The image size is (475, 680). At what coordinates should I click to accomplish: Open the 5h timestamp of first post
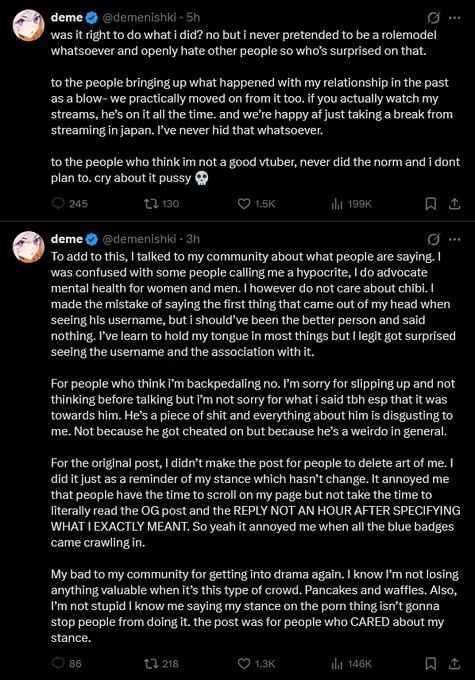(x=193, y=17)
